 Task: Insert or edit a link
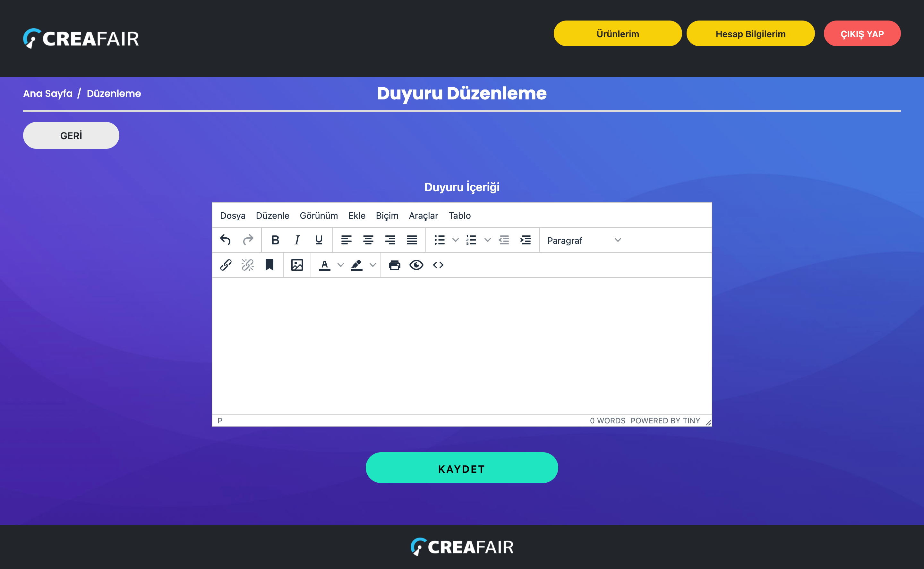point(226,265)
